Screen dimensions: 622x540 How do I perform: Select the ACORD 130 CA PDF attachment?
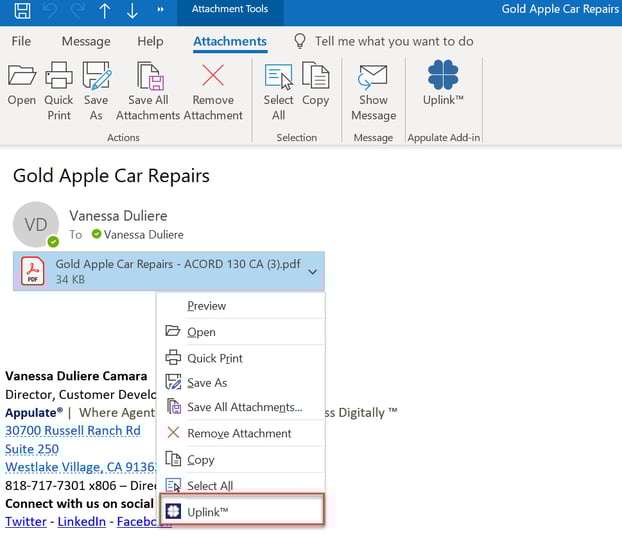pos(169,271)
